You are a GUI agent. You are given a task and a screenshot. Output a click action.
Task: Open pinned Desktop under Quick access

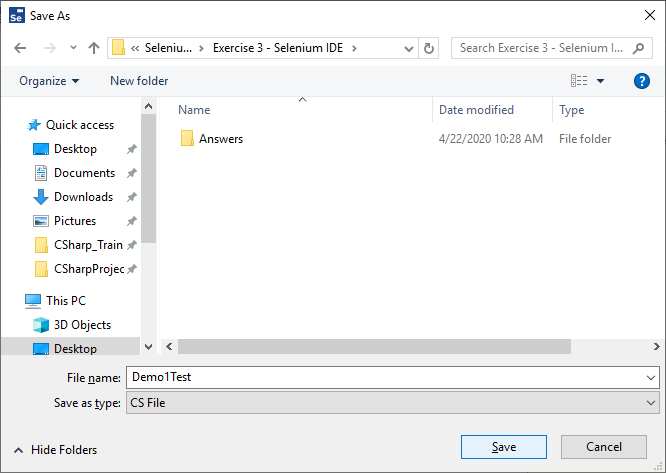point(75,149)
